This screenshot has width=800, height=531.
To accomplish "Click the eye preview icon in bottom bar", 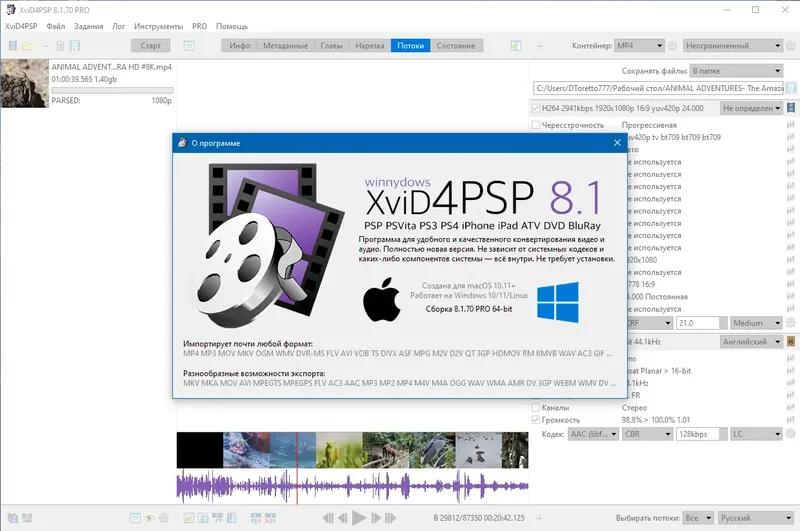I will tap(149, 518).
